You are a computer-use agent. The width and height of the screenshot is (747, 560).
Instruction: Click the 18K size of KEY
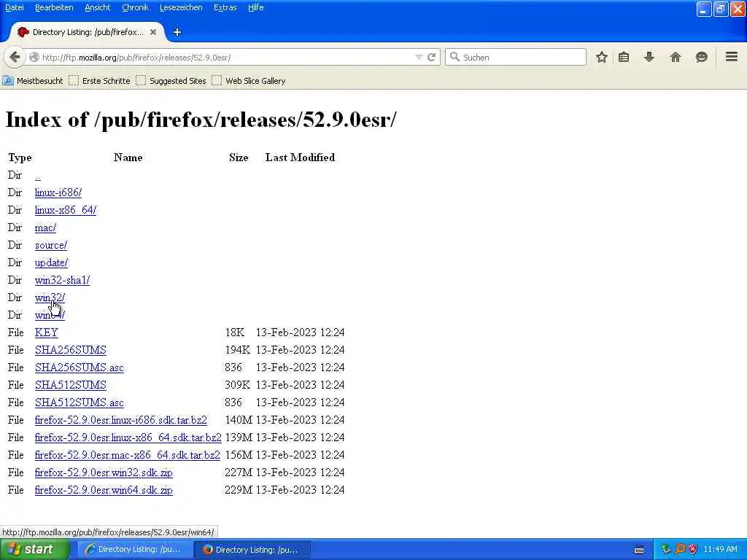pos(234,332)
